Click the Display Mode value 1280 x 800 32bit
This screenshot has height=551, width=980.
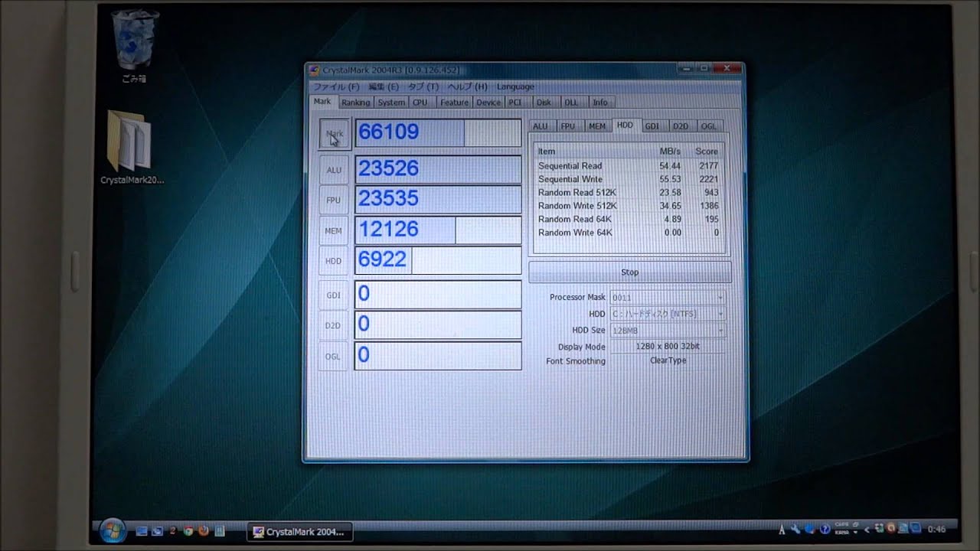668,347
